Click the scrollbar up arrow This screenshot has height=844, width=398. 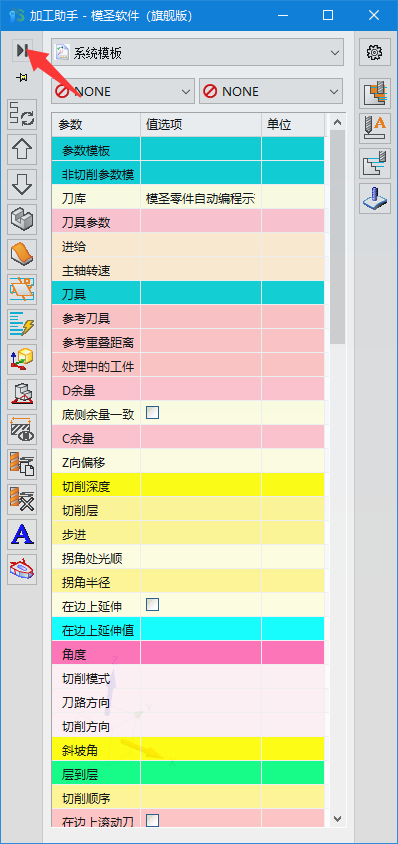338,122
